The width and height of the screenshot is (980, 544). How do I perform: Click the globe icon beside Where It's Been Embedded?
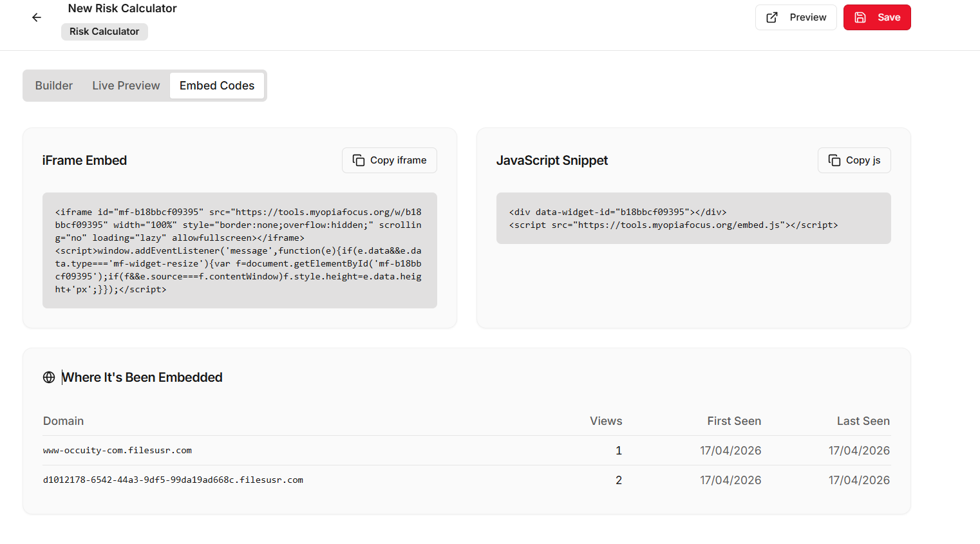tap(49, 377)
